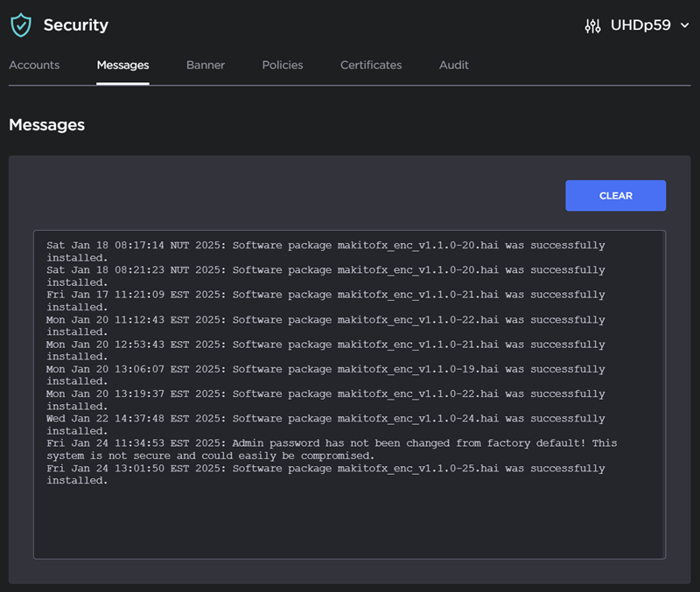The width and height of the screenshot is (700, 592).
Task: Switch to the Messages tab
Action: (122, 65)
